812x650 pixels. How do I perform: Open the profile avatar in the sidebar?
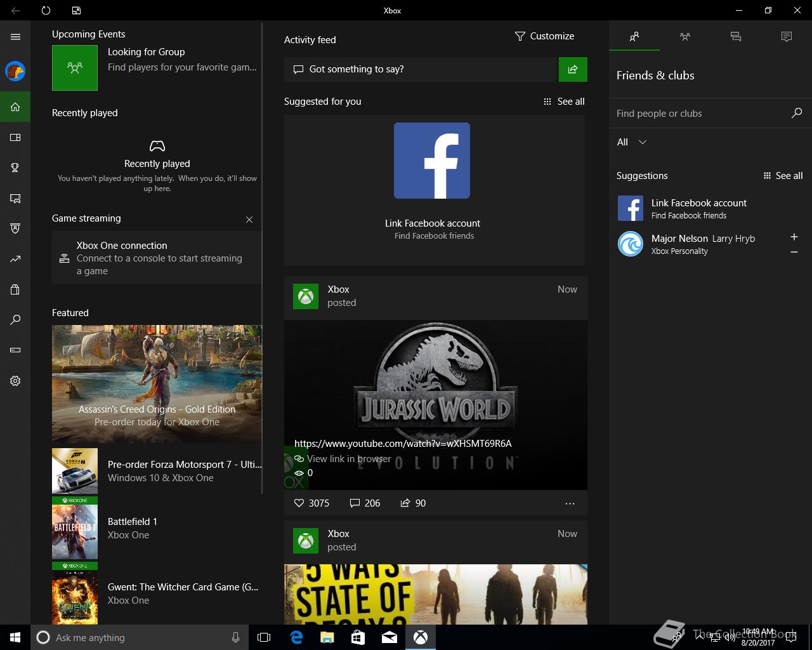click(15, 71)
